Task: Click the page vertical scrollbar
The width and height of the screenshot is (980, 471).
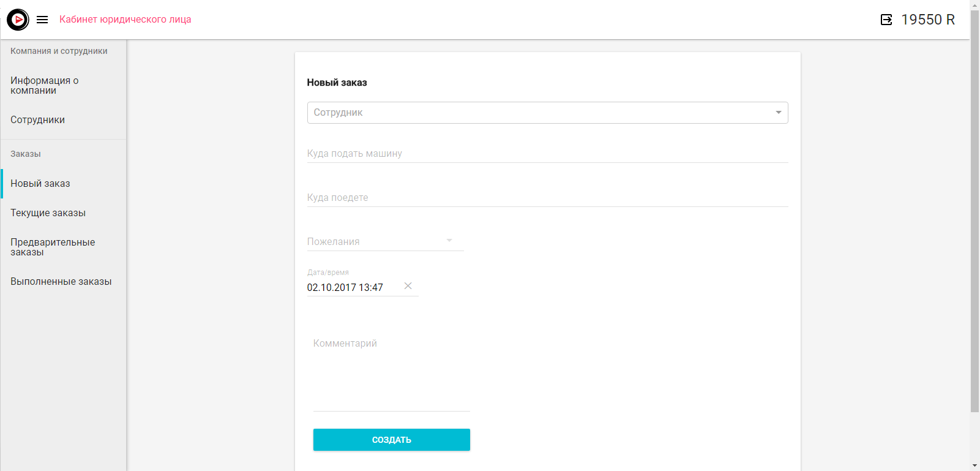Action: tap(974, 208)
